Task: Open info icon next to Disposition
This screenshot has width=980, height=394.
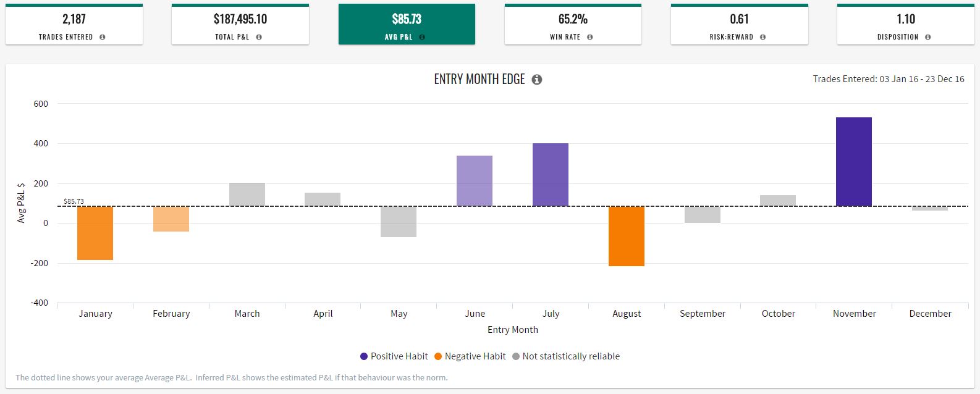Action: (x=928, y=37)
